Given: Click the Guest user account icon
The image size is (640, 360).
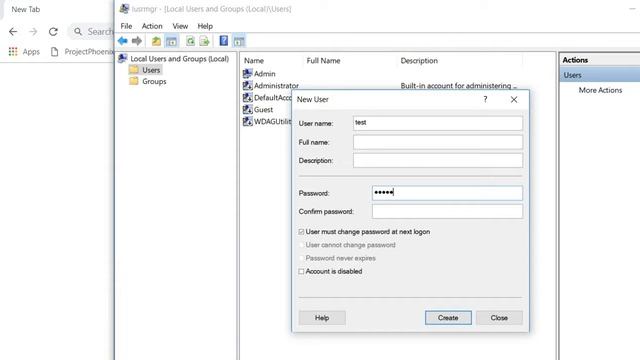Looking at the screenshot, I should [x=247, y=109].
